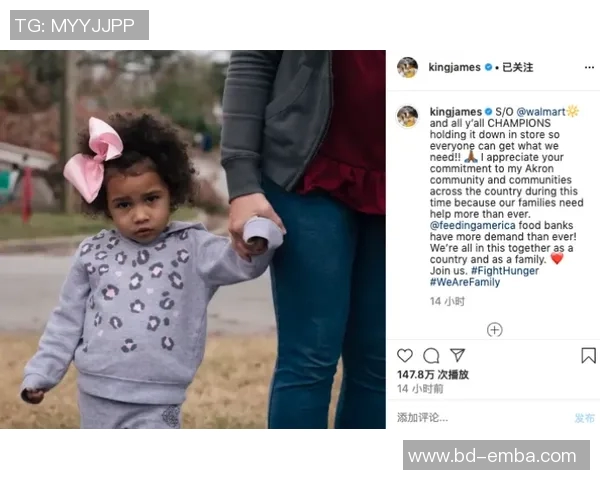Open the @walmart mention link

pos(541,112)
